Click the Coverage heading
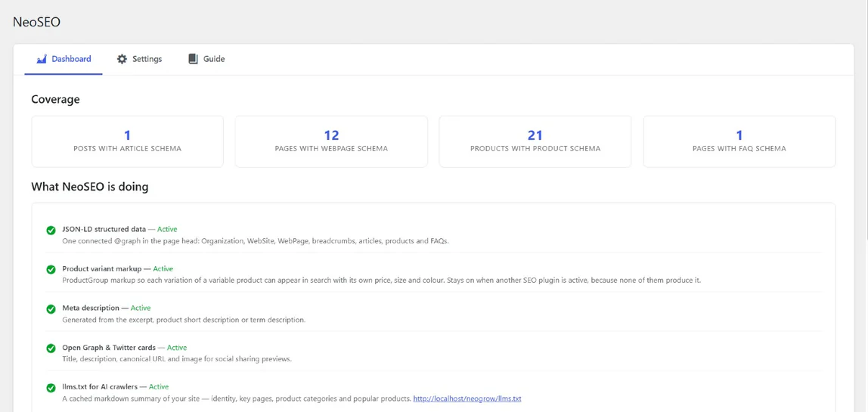Viewport: 868px width, 412px height. (x=55, y=100)
